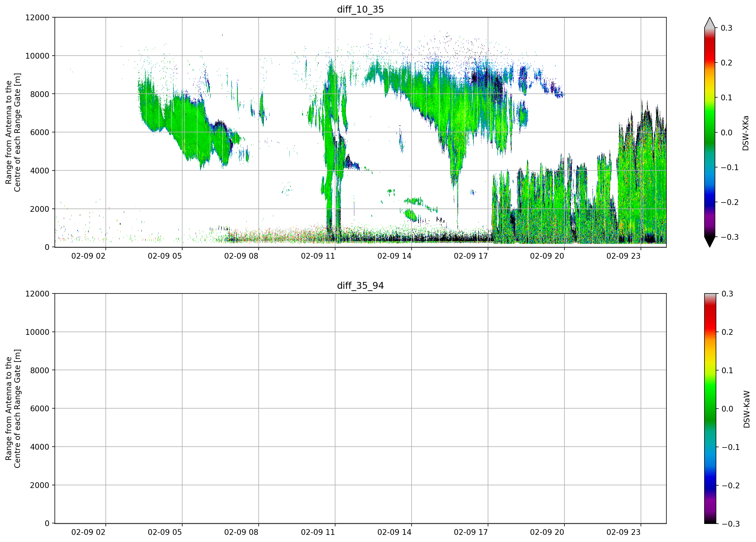Click the DSW-KaW colorbar label
Image resolution: width=756 pixels, height=542 pixels.
tap(746, 409)
